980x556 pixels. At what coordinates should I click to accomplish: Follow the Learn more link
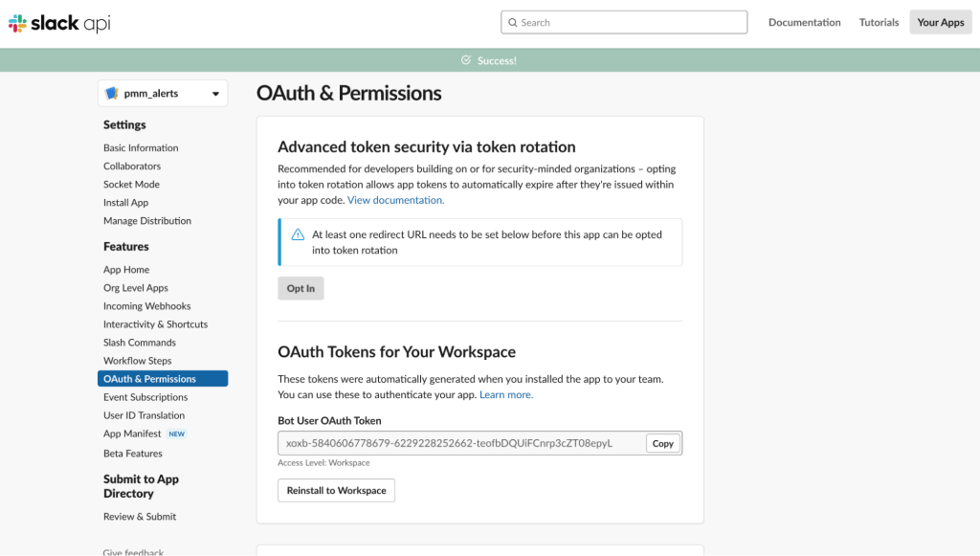506,394
